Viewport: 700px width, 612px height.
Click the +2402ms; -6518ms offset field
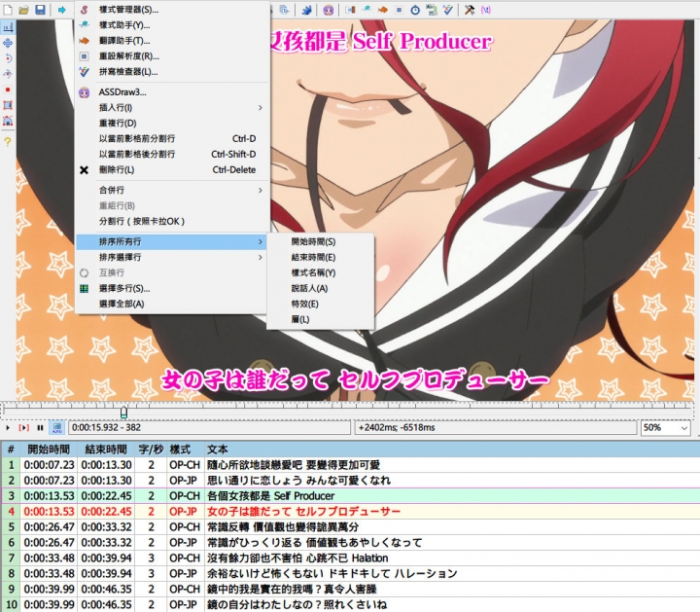(496, 427)
